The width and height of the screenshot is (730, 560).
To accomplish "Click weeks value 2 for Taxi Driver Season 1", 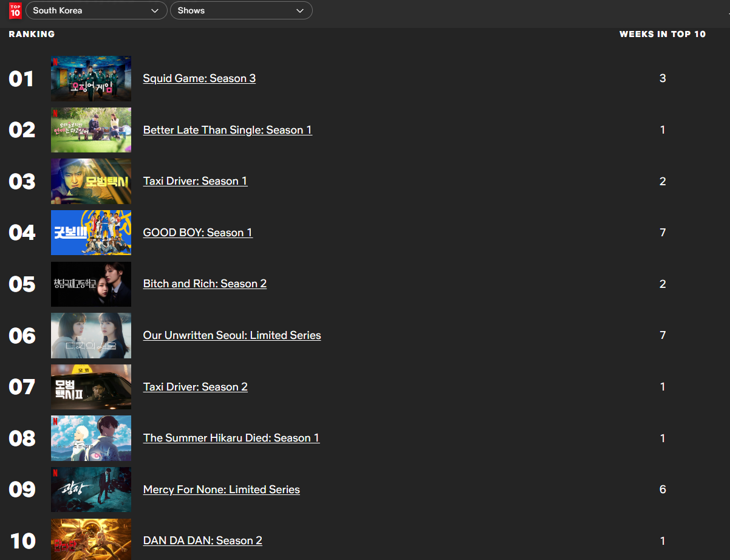I will (663, 181).
